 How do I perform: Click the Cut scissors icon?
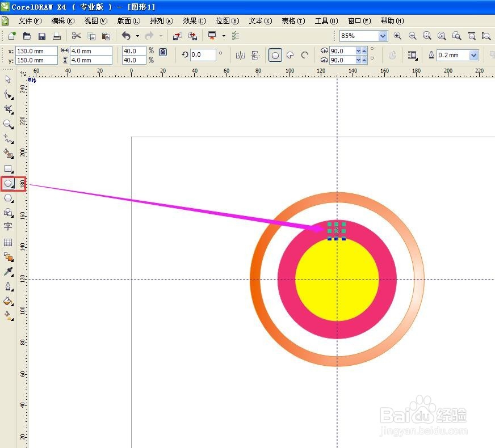tap(76, 36)
